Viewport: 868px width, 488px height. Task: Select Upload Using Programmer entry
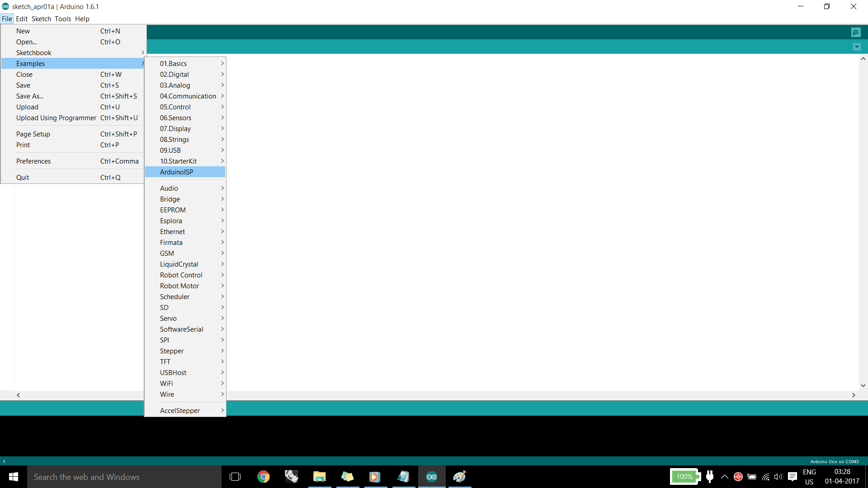(73, 118)
